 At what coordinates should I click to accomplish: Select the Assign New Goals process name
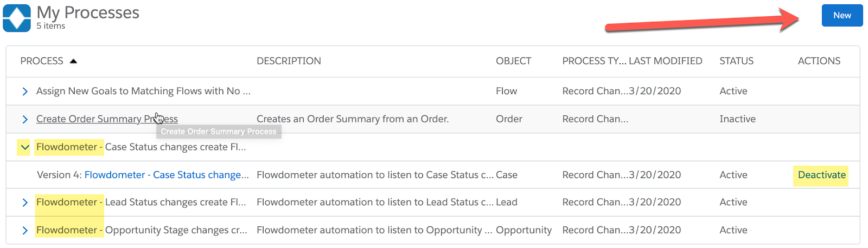143,92
